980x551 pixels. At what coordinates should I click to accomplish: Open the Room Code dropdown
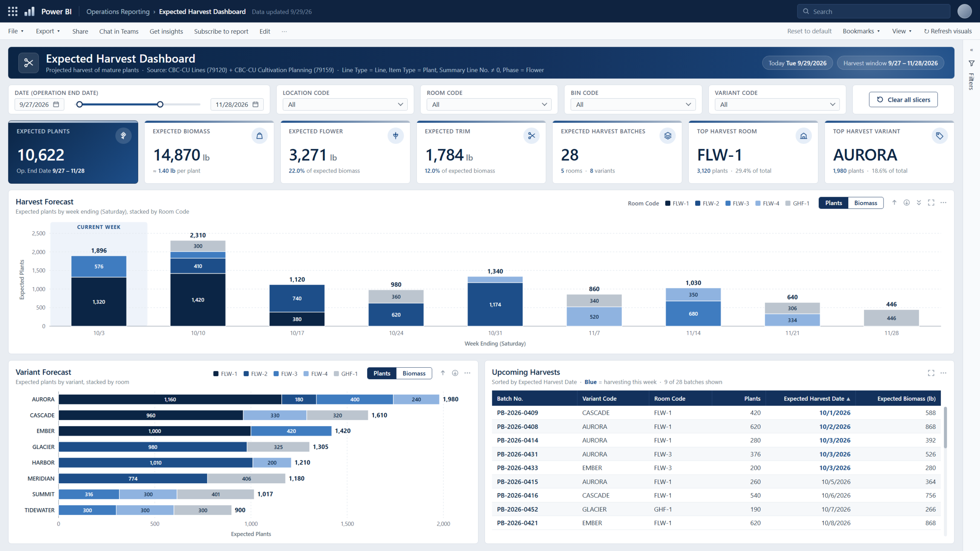(489, 104)
